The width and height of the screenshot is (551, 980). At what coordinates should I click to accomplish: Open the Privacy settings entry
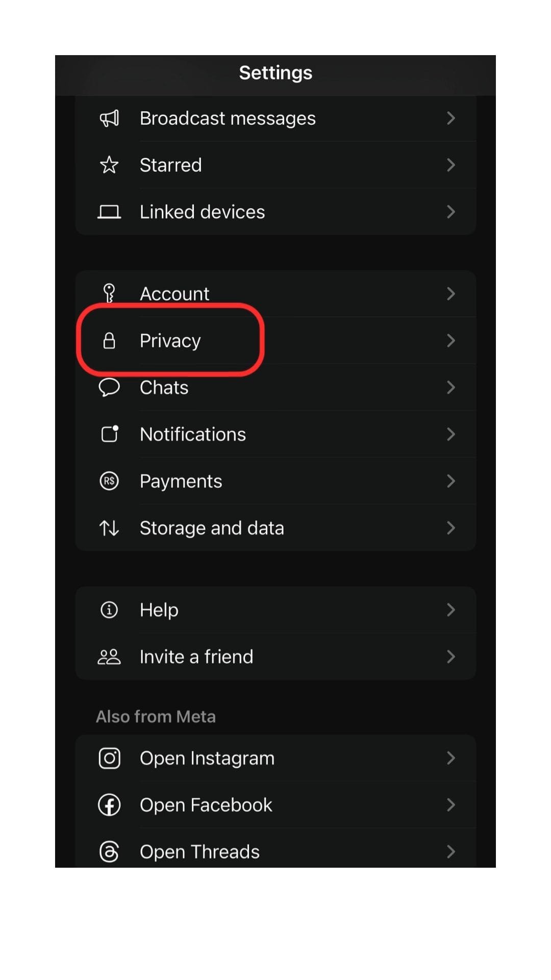pos(170,340)
